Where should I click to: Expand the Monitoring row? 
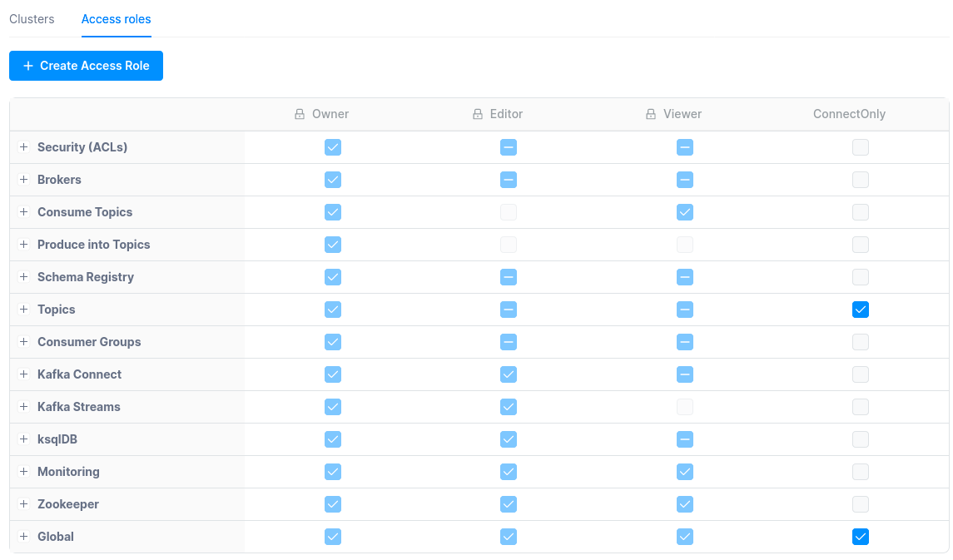tap(23, 471)
